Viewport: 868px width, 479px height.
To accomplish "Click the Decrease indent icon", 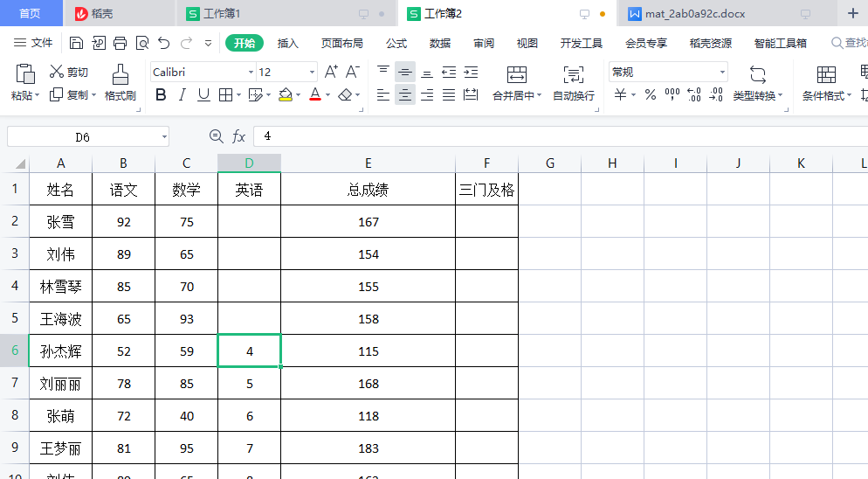I will pyautogui.click(x=449, y=72).
